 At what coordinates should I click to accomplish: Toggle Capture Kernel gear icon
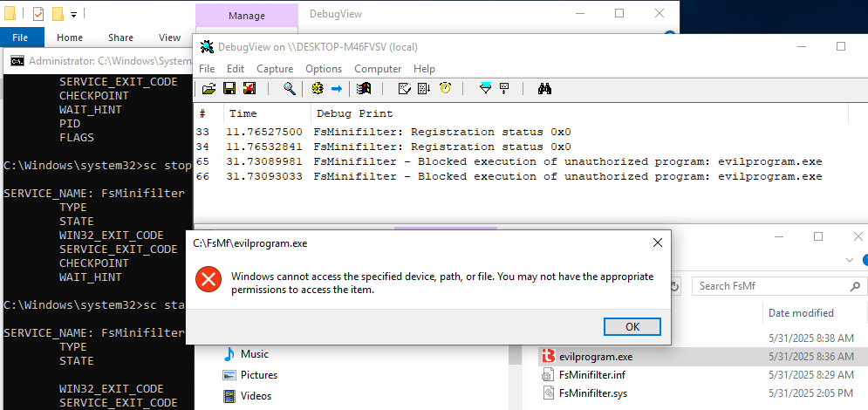coord(317,88)
